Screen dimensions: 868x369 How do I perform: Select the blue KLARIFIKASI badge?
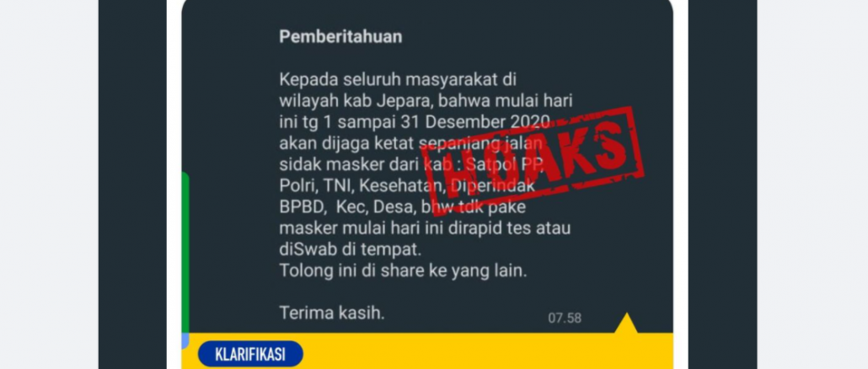click(250, 354)
